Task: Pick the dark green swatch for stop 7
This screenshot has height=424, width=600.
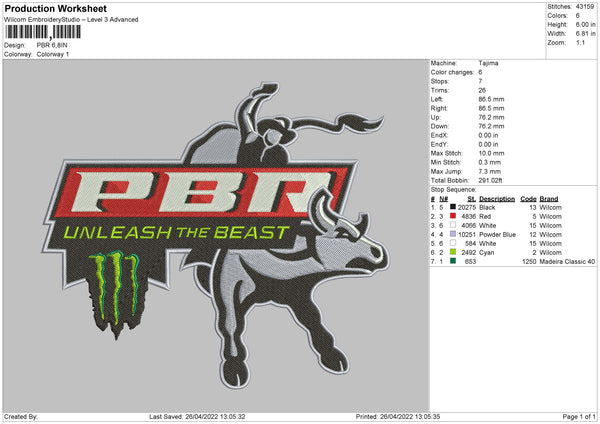Action: (x=453, y=261)
